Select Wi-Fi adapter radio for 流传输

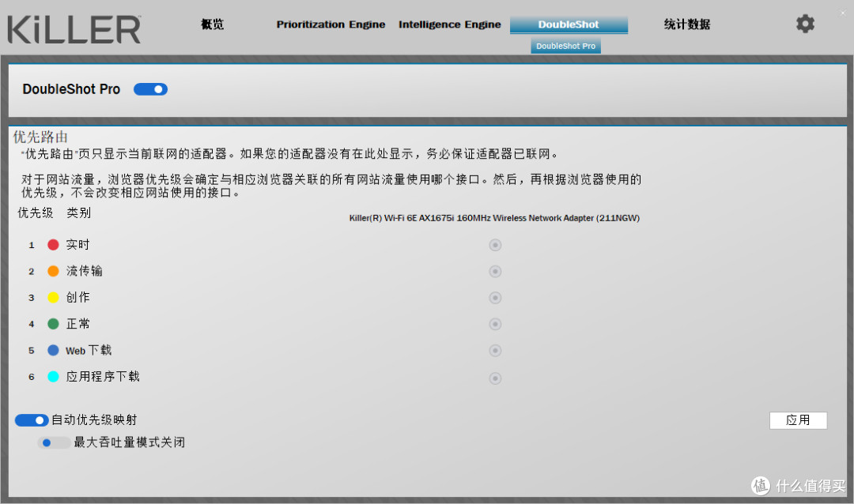[x=495, y=271]
